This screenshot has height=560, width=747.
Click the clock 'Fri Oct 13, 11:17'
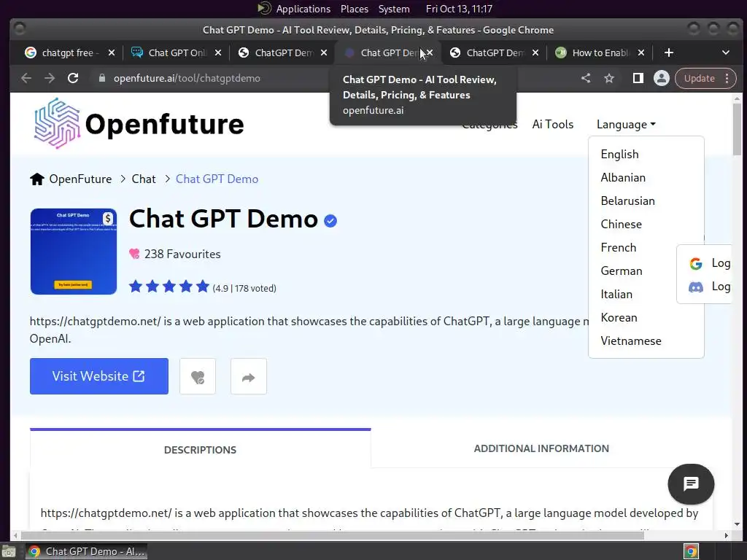coord(459,9)
